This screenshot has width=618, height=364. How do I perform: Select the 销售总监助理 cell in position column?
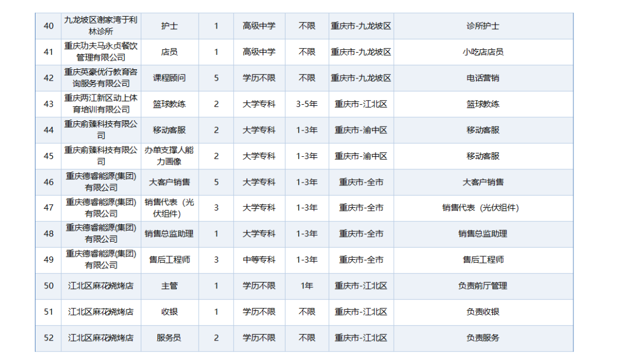tap(169, 234)
